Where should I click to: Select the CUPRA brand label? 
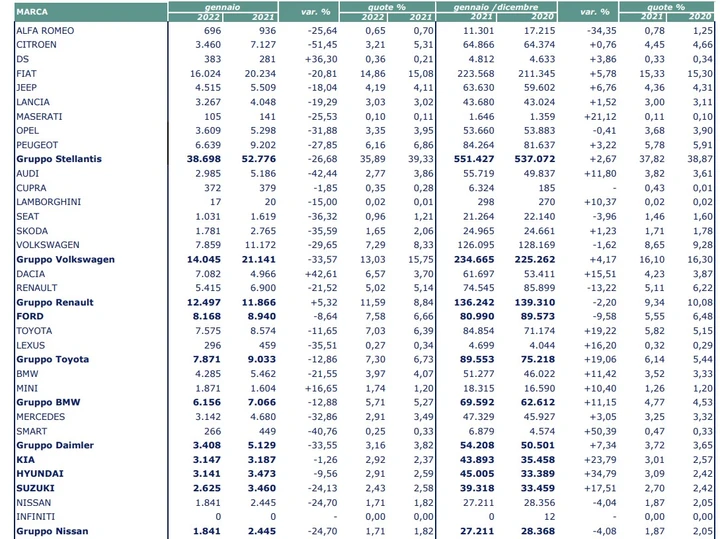(x=31, y=188)
